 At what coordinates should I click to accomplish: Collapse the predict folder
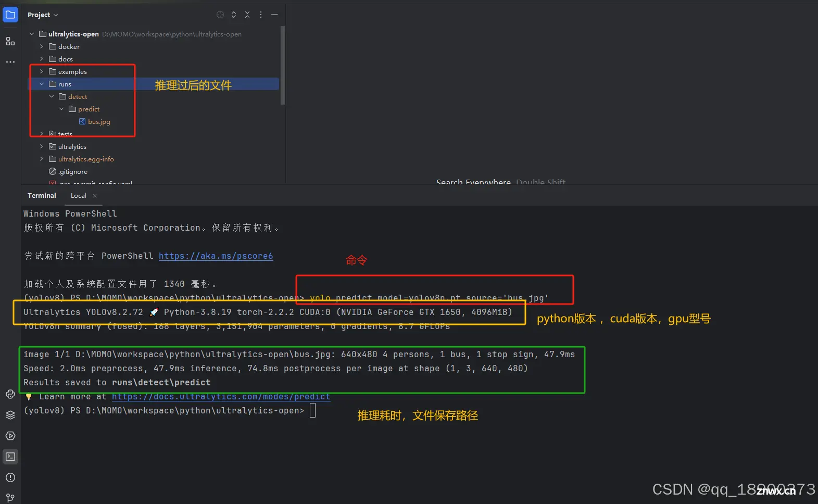pyautogui.click(x=61, y=109)
